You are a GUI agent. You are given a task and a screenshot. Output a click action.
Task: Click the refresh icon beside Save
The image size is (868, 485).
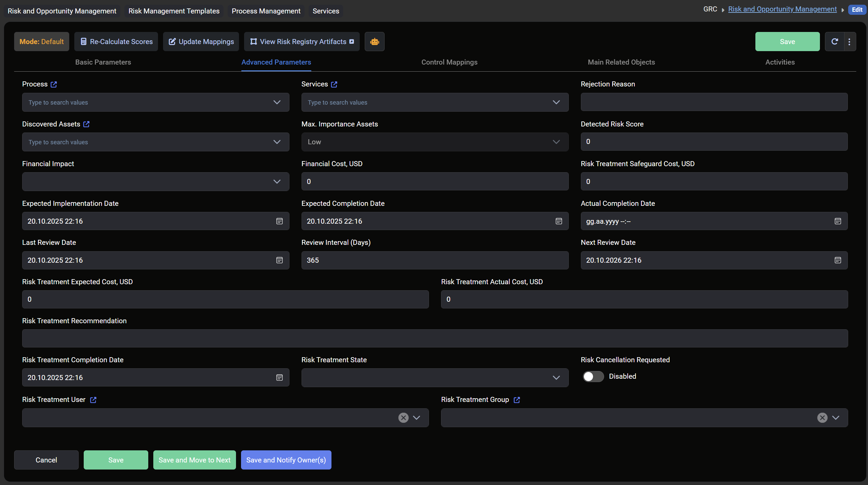(x=834, y=41)
